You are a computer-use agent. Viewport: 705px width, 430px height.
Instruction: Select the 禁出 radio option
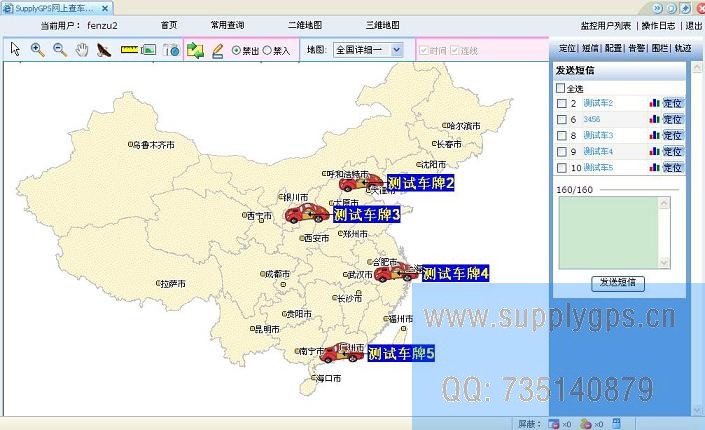(x=236, y=49)
